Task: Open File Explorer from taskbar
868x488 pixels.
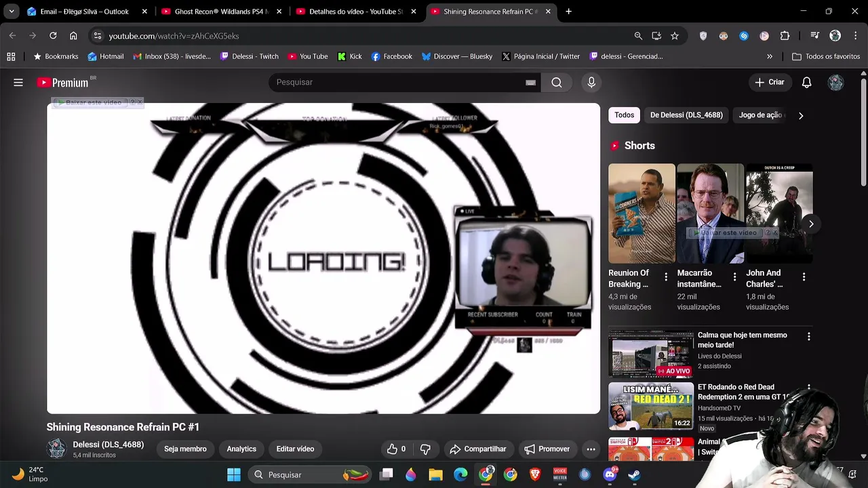Action: click(435, 474)
